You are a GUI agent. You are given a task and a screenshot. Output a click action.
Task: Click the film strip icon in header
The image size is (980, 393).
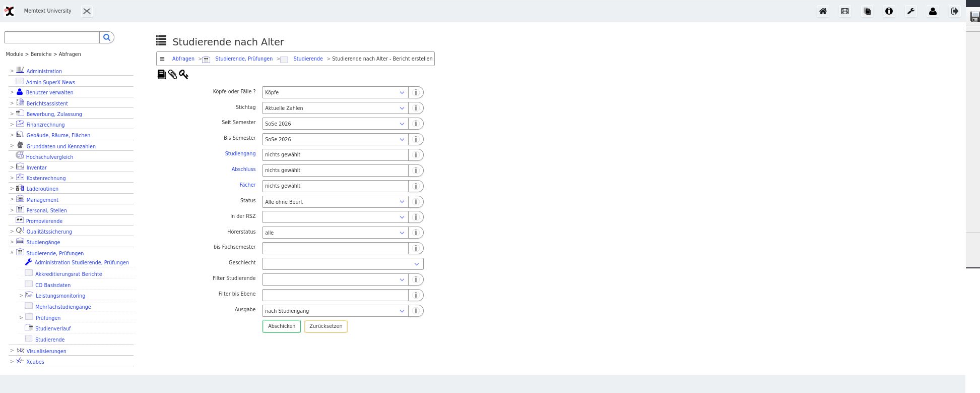tap(845, 11)
